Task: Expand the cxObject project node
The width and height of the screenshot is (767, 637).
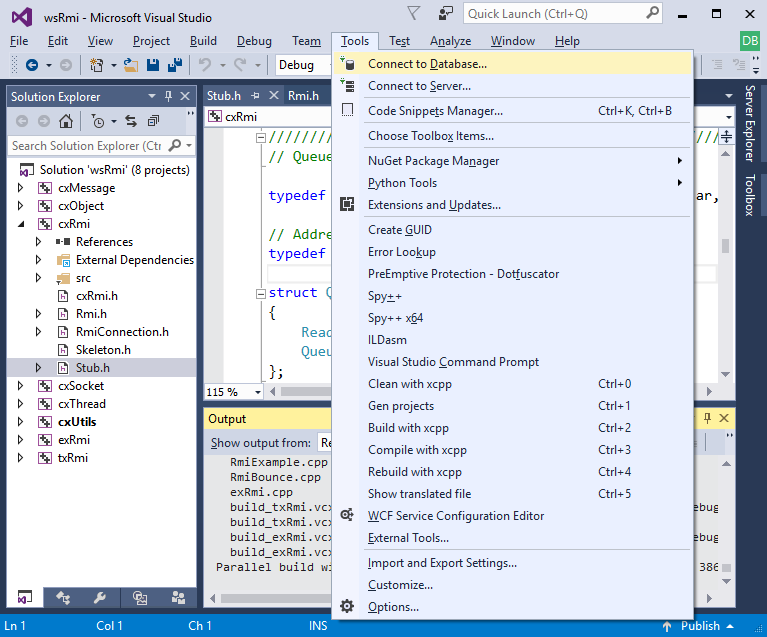Action: pyautogui.click(x=20, y=206)
